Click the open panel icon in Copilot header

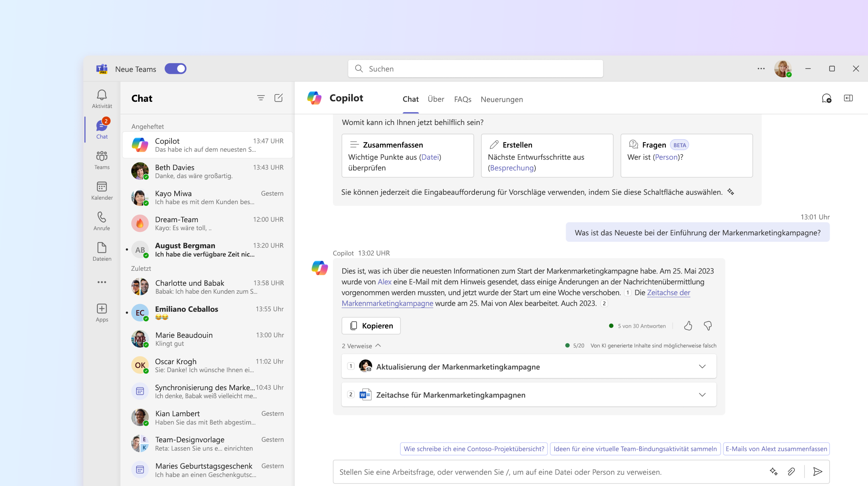848,98
